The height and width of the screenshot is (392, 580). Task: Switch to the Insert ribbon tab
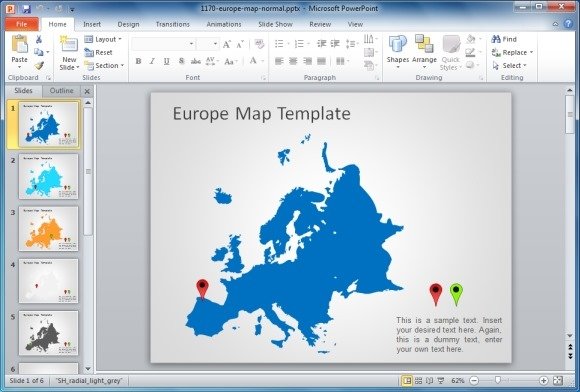click(92, 24)
